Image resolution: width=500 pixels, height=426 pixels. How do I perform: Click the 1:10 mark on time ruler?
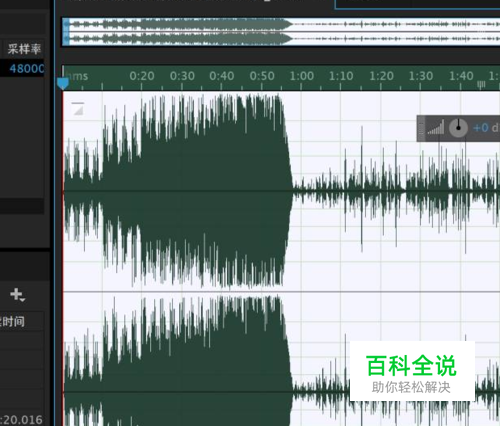coord(341,76)
